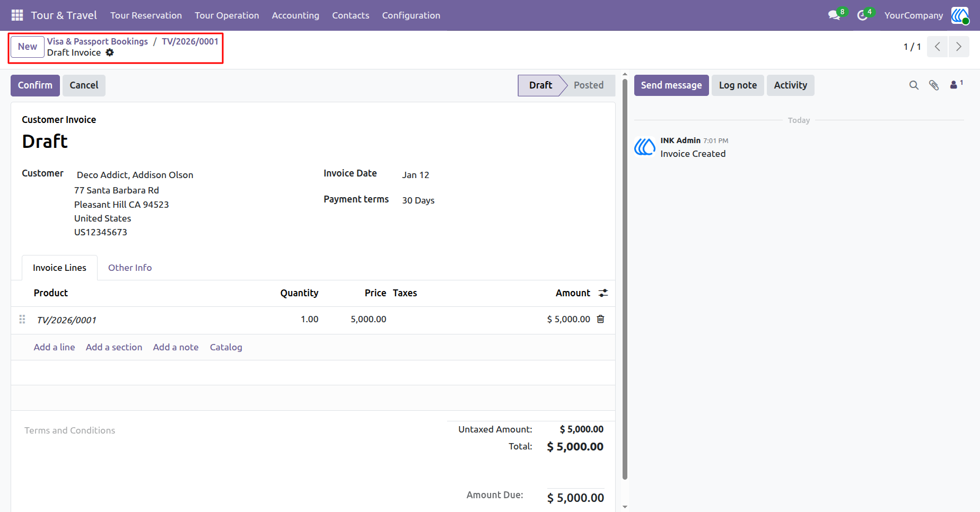Click the Posted status stage
Screen dimensions: 980x512
(x=589, y=85)
